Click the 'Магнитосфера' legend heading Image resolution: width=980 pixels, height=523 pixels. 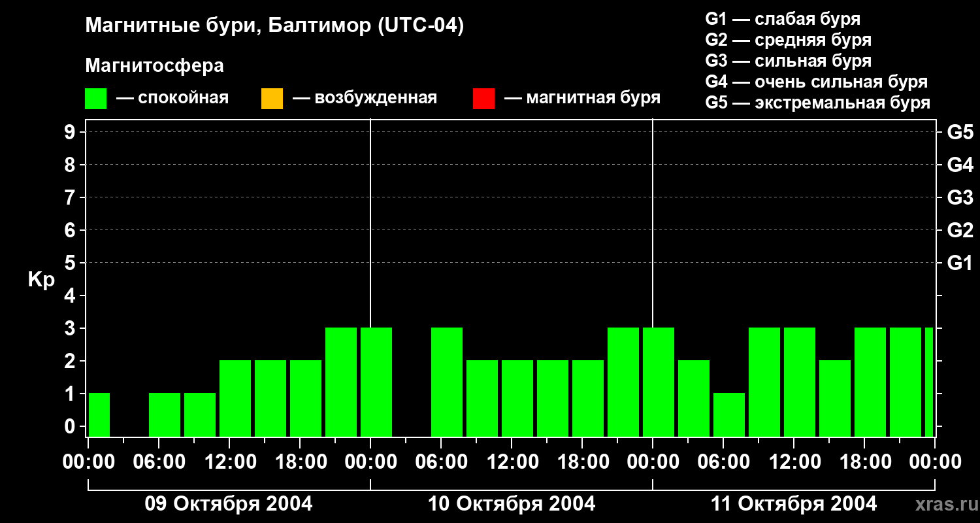coord(154,66)
